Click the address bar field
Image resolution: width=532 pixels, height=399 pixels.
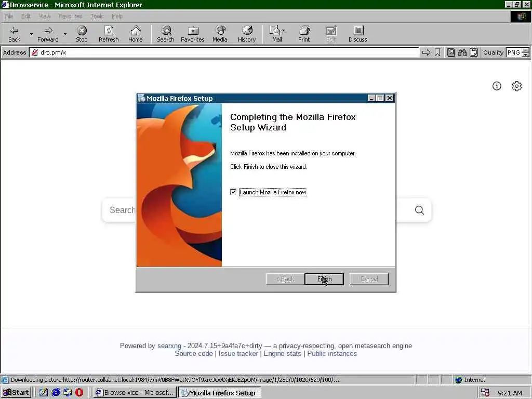(224, 52)
